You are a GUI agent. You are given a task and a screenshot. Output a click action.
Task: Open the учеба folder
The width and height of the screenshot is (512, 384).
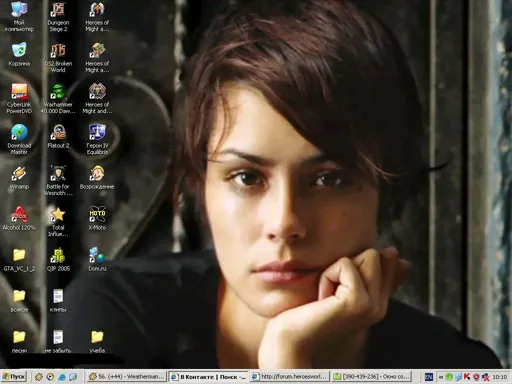97,342
